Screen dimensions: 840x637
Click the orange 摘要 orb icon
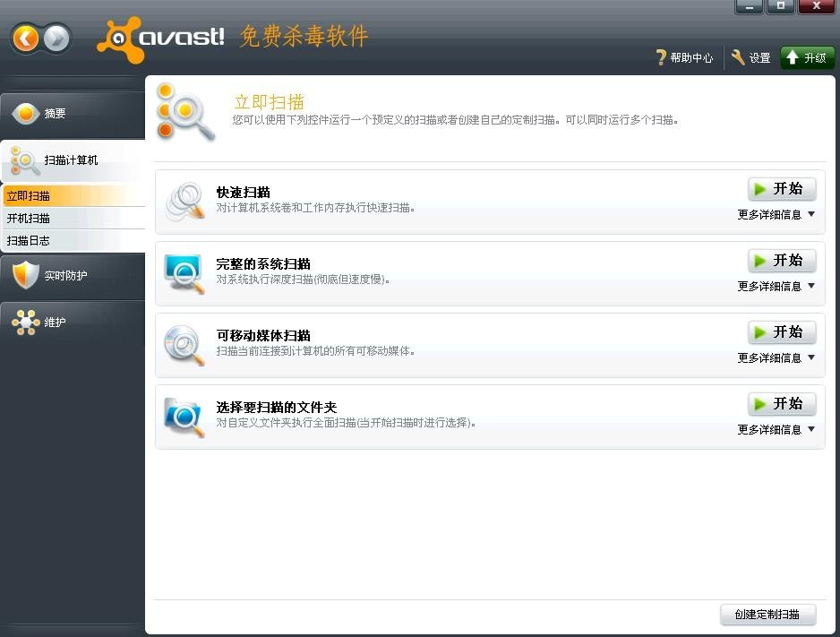click(26, 114)
